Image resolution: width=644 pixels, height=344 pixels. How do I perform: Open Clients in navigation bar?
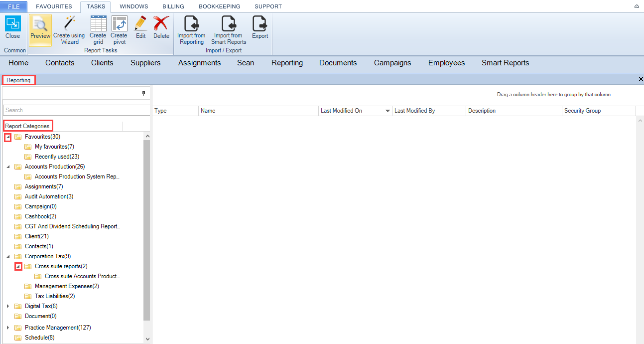tap(102, 63)
